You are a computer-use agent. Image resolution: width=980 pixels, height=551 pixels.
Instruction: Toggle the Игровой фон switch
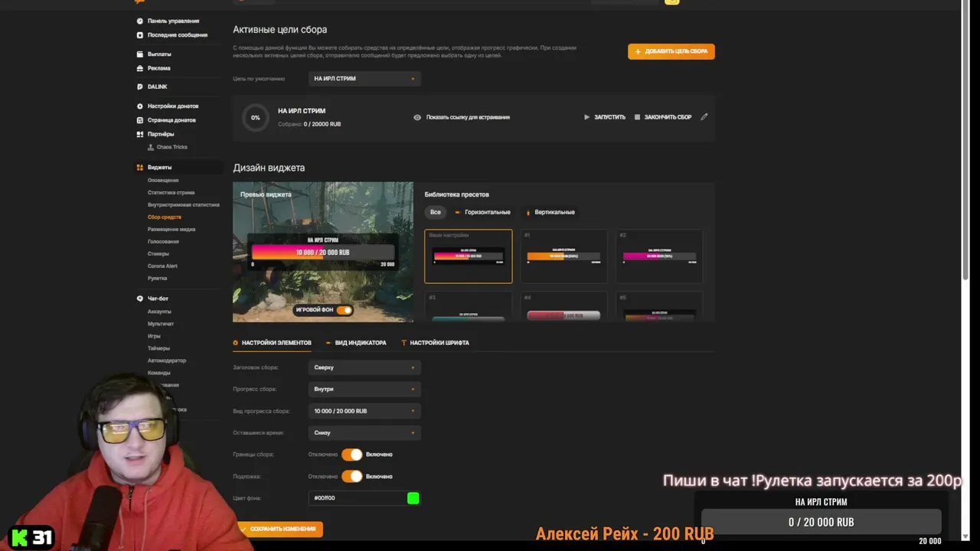pos(344,310)
